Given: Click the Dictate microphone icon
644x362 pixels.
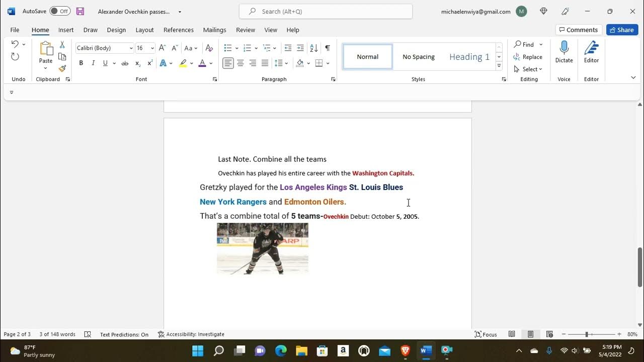Looking at the screenshot, I should (x=564, y=48).
